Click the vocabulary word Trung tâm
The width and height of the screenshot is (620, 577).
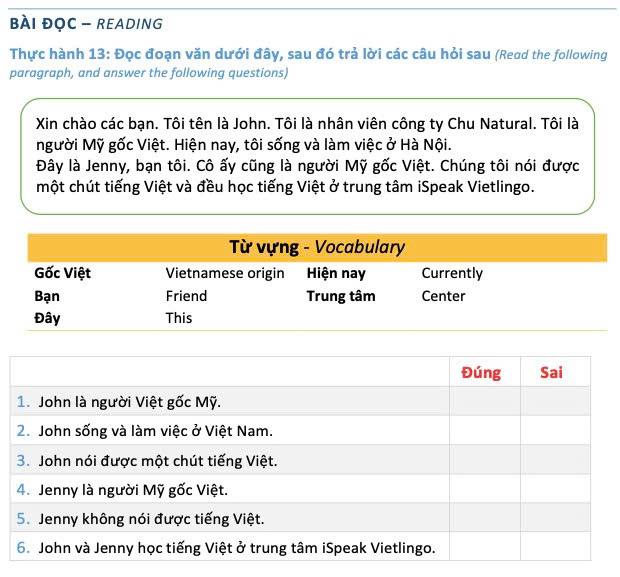[x=341, y=296]
